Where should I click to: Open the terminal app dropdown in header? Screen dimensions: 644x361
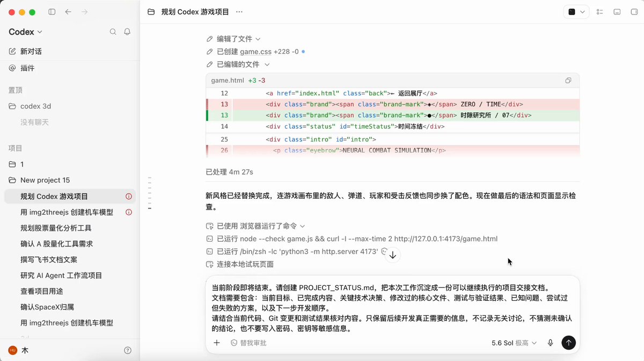tap(576, 12)
